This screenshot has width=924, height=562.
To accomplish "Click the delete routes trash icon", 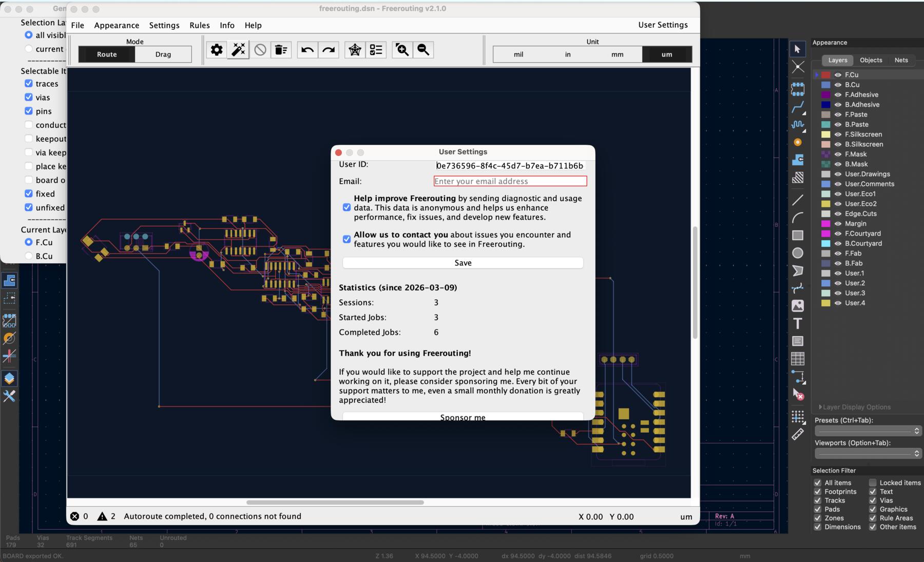I will (281, 50).
